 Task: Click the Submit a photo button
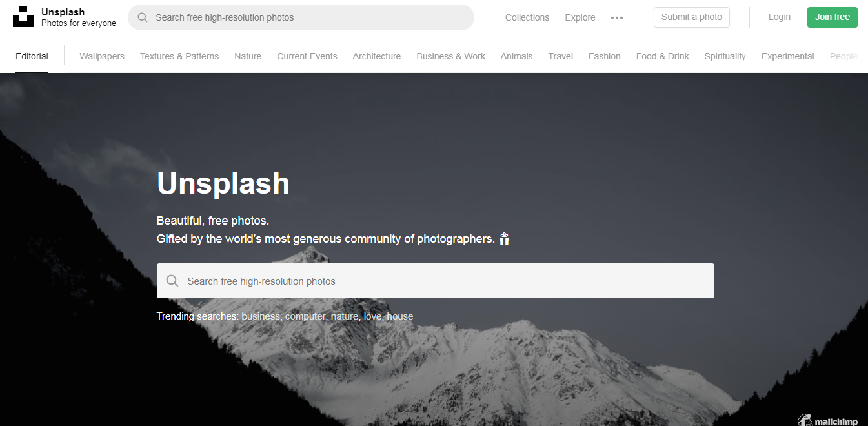(692, 17)
